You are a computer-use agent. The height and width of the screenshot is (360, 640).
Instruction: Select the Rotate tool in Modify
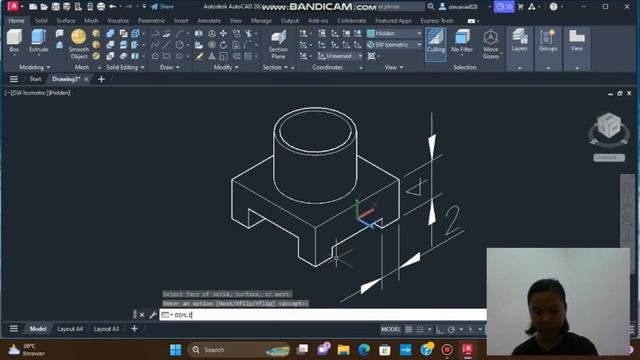click(x=223, y=45)
